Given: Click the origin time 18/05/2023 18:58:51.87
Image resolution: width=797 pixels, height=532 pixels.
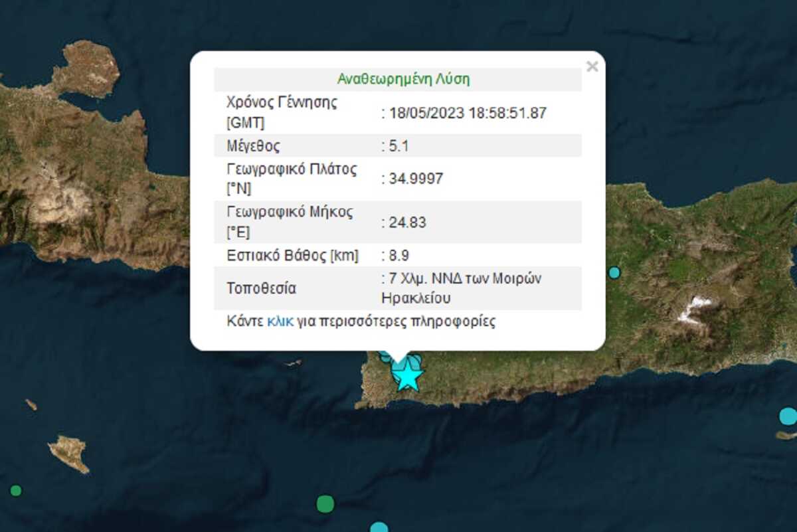Looking at the screenshot, I should (x=465, y=113).
